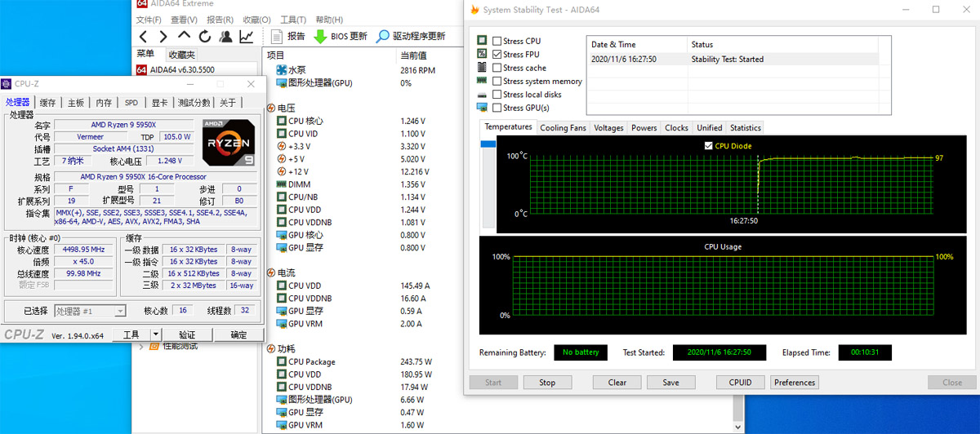Enable Stress GPU(s) checkbox
Image resolution: width=980 pixels, height=434 pixels.
click(x=497, y=108)
